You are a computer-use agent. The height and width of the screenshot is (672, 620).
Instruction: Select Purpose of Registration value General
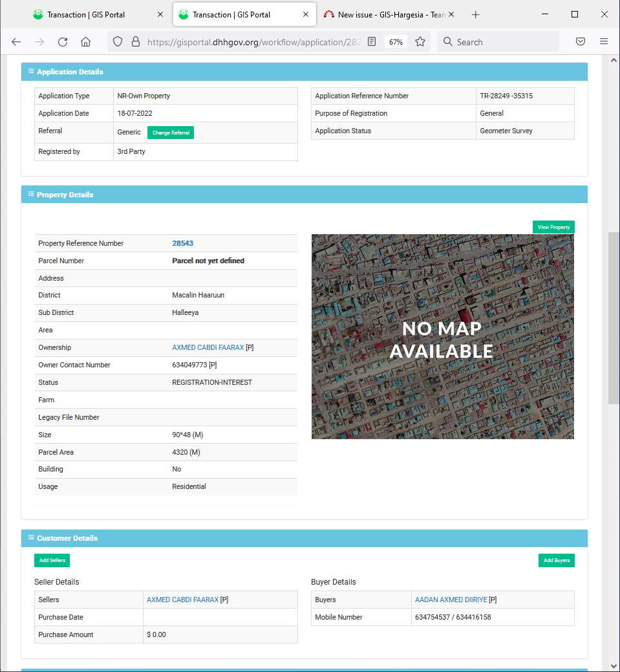(x=491, y=113)
